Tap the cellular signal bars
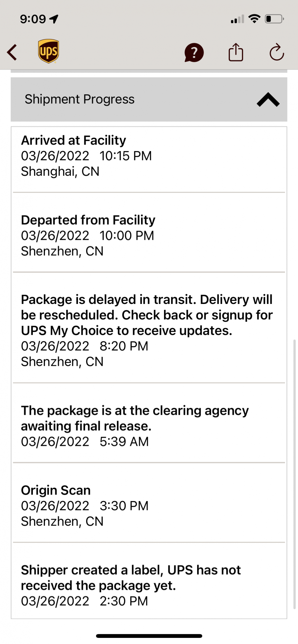The width and height of the screenshot is (298, 644). [x=237, y=20]
